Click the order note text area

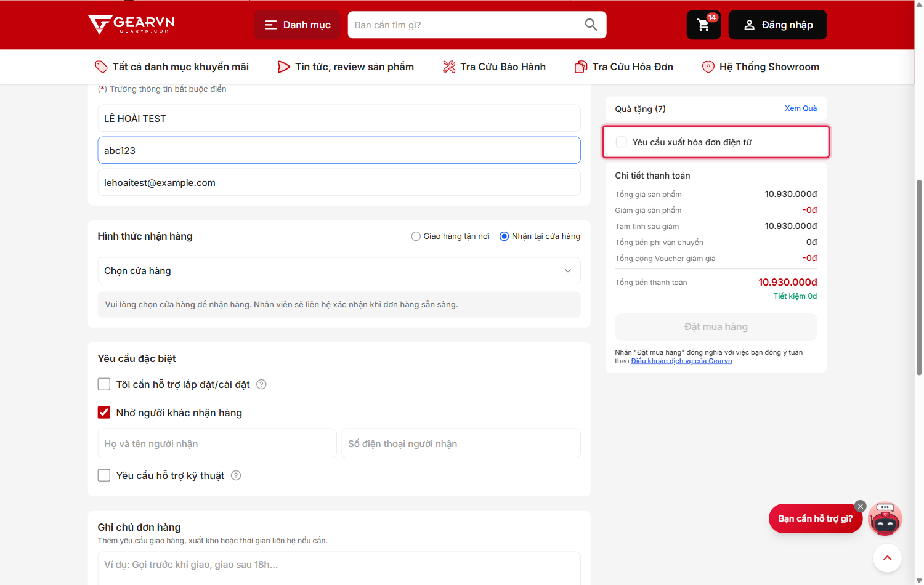(339, 568)
